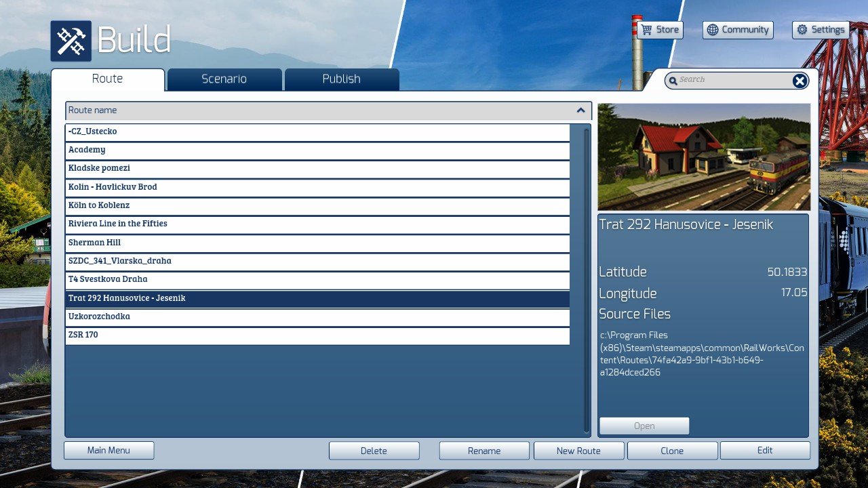
Task: Click the Community globe icon
Action: [712, 30]
